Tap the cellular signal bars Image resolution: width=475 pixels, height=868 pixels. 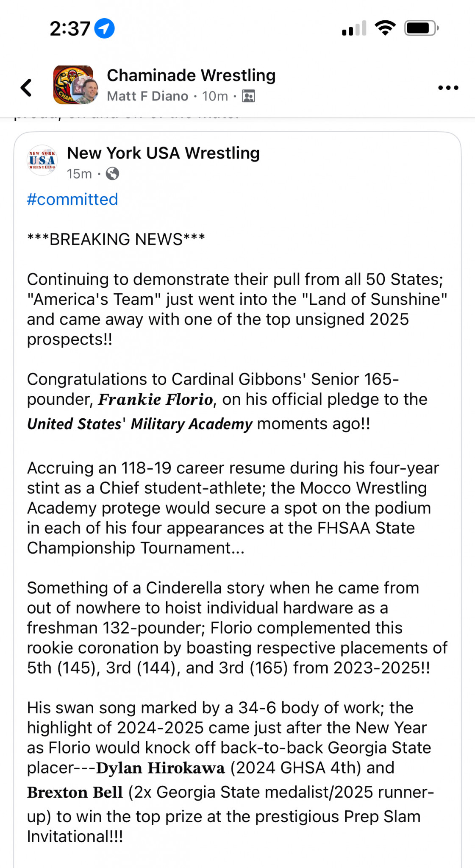pyautogui.click(x=354, y=28)
